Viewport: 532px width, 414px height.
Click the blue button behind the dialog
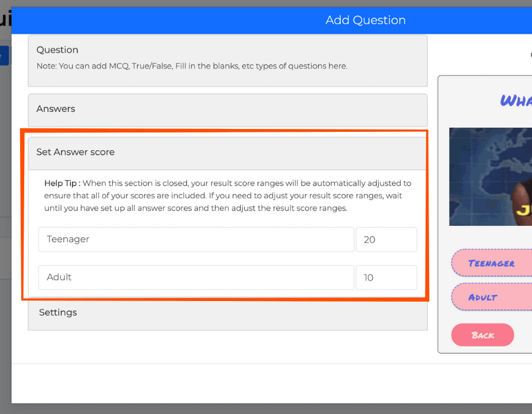(4, 56)
